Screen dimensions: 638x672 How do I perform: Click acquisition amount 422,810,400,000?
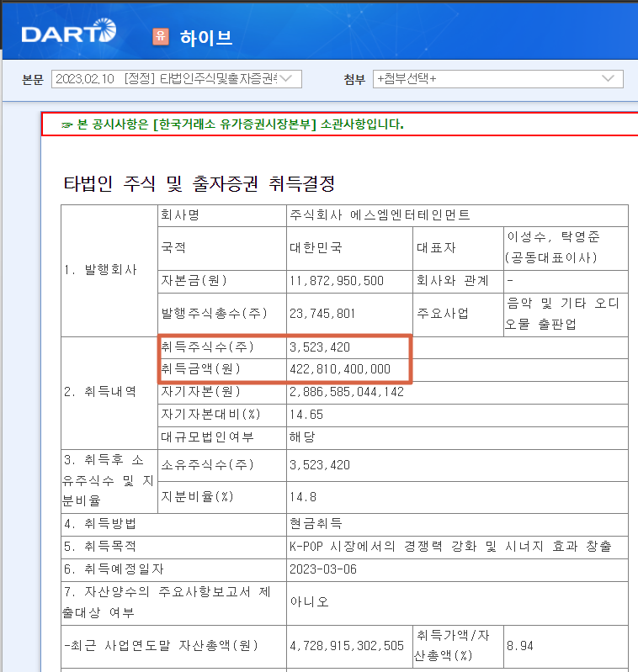[340, 369]
